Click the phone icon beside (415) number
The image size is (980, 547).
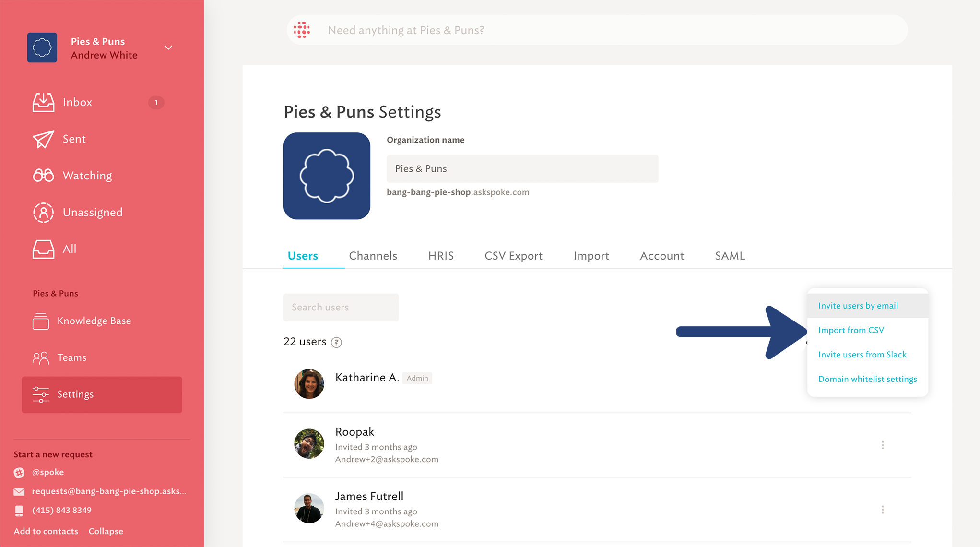click(19, 511)
